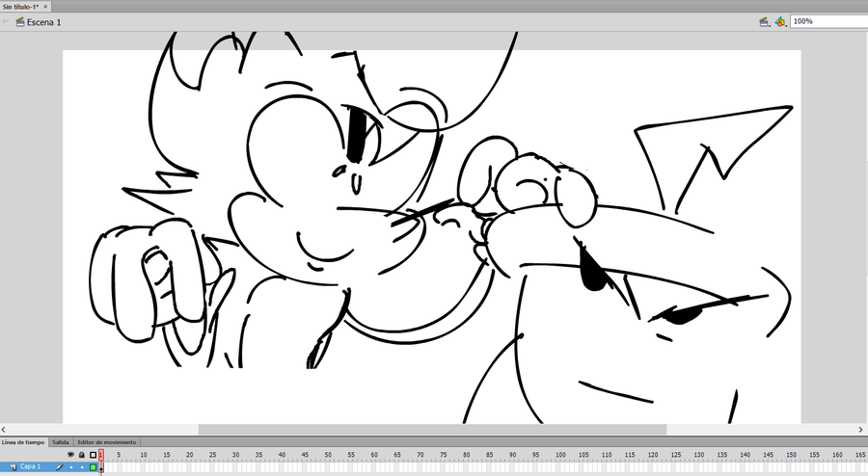Switch to the Línea de tiempo tab

[x=23, y=442]
